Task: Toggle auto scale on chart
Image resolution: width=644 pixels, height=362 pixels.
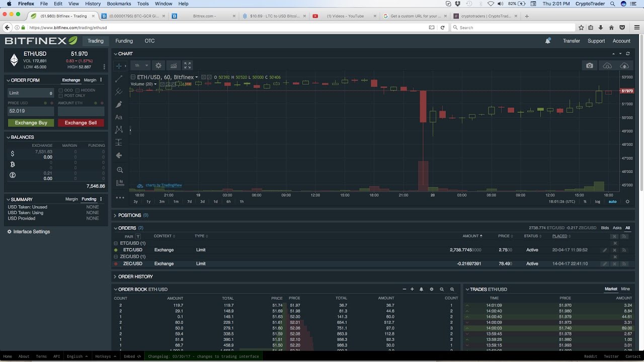Action: [x=612, y=202]
